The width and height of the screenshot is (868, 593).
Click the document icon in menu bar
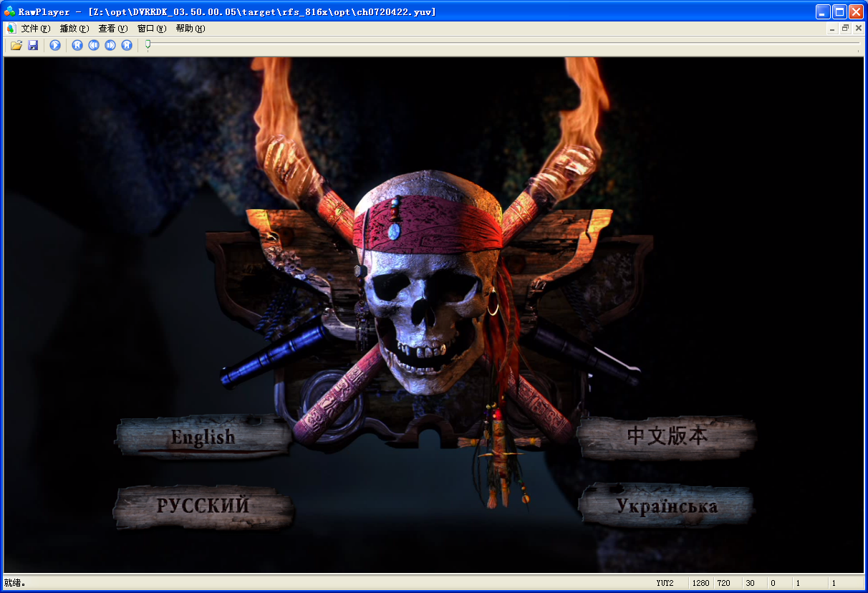(x=11, y=29)
